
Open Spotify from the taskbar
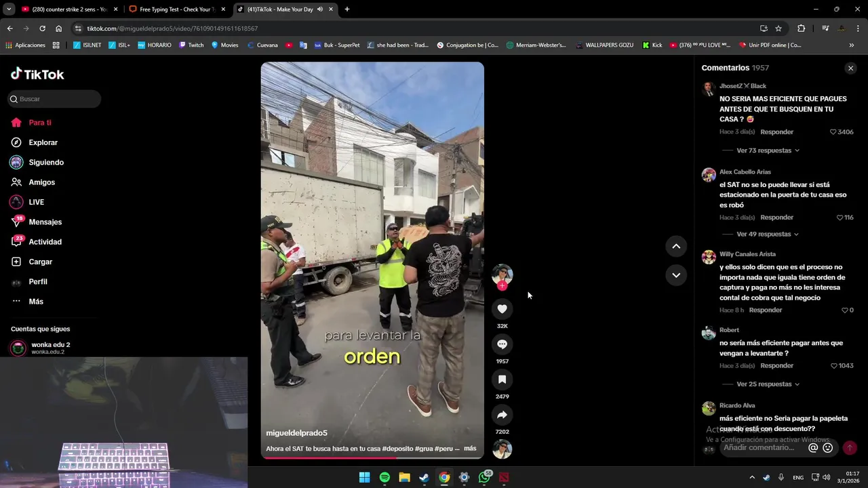click(384, 478)
